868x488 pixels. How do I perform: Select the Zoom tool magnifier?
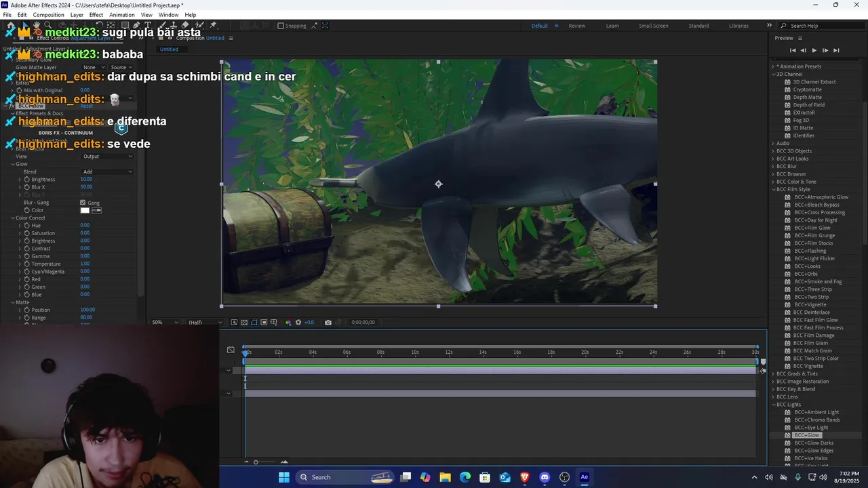[x=47, y=25]
